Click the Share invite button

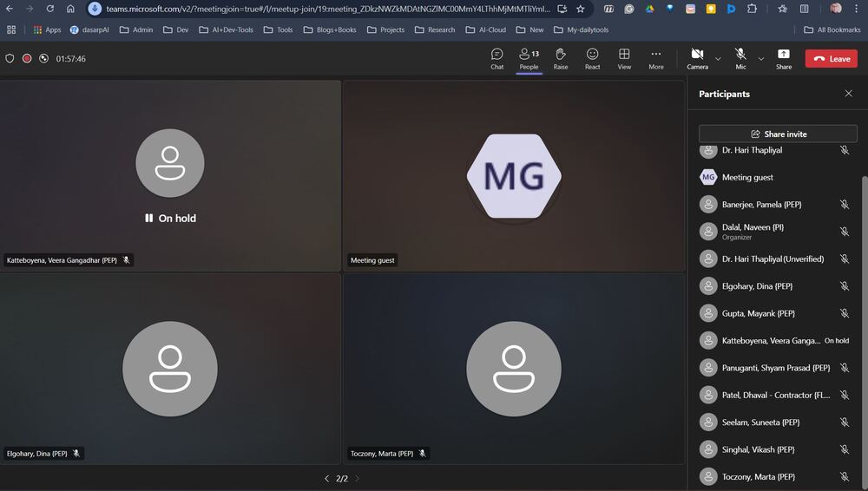pyautogui.click(x=778, y=134)
